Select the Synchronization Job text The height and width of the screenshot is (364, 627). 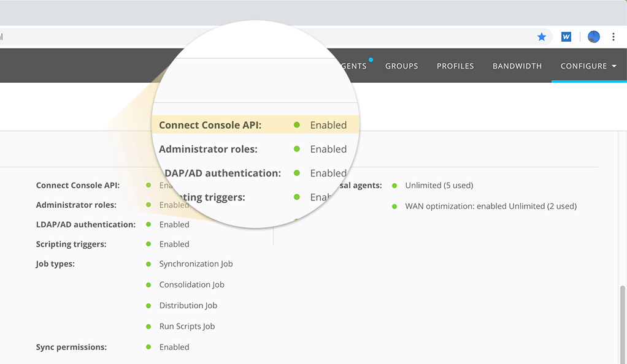click(x=196, y=264)
